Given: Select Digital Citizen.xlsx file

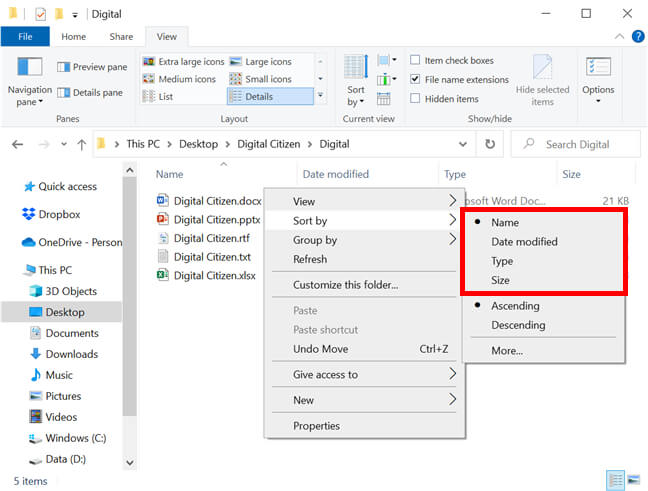Looking at the screenshot, I should point(207,275).
